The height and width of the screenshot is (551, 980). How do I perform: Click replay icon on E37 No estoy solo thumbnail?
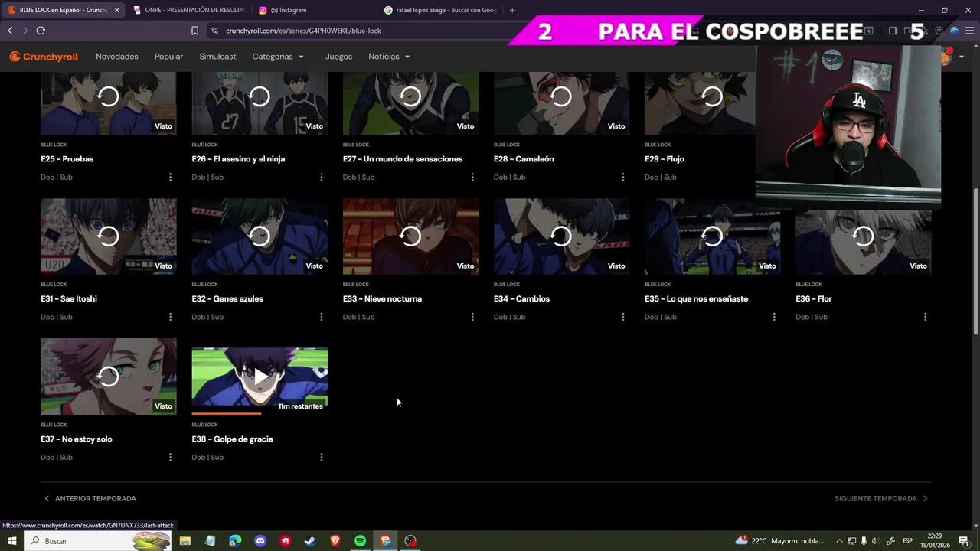pos(109,377)
